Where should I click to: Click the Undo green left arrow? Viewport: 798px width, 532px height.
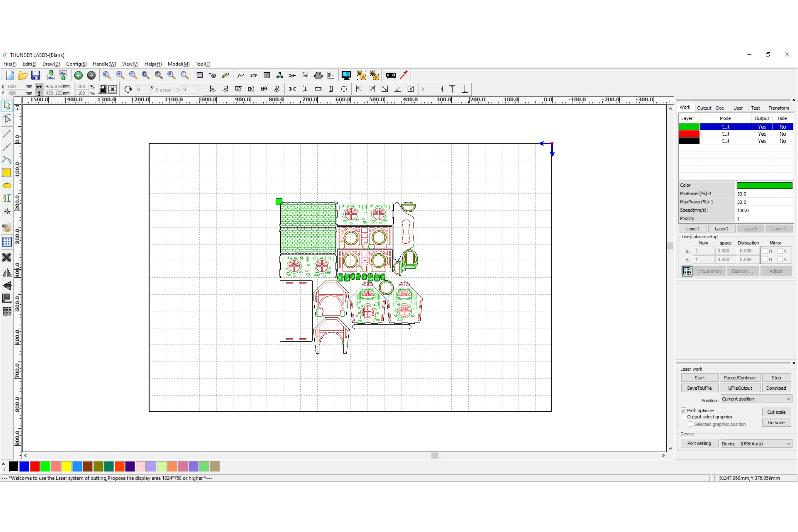[x=78, y=75]
